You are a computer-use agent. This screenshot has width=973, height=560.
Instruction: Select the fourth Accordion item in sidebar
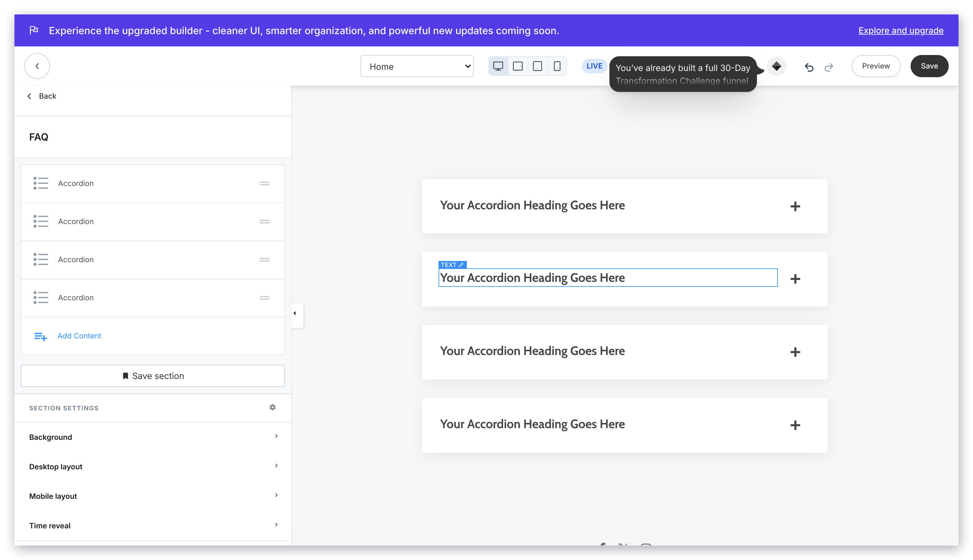(x=152, y=298)
